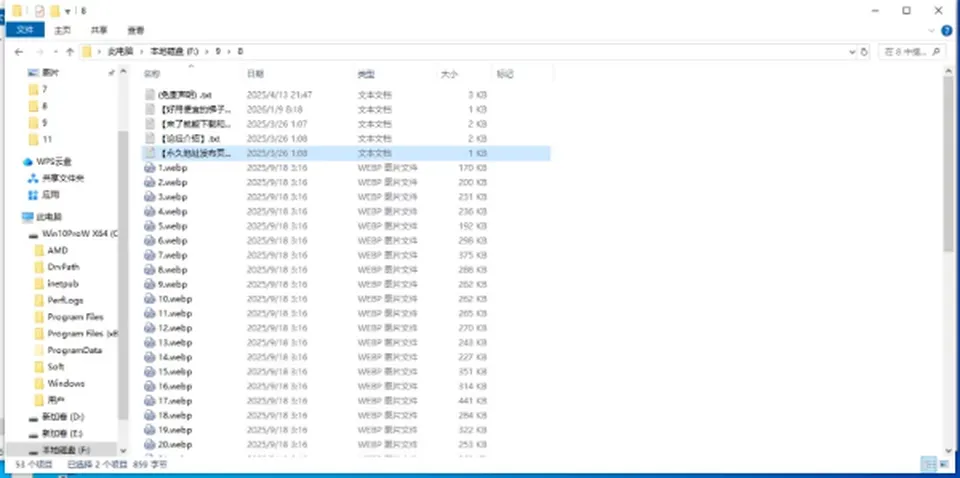Go back with the Back arrow

[x=18, y=52]
